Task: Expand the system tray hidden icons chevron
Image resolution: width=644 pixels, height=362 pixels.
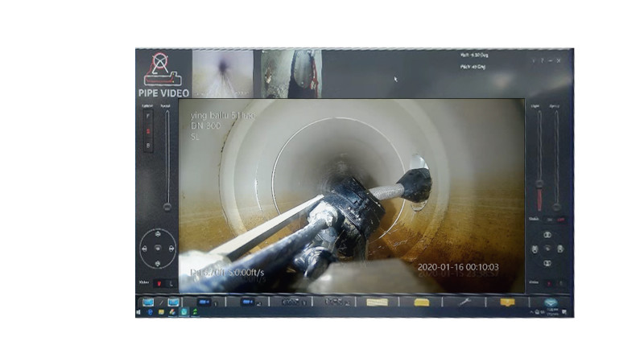Action: [x=531, y=312]
